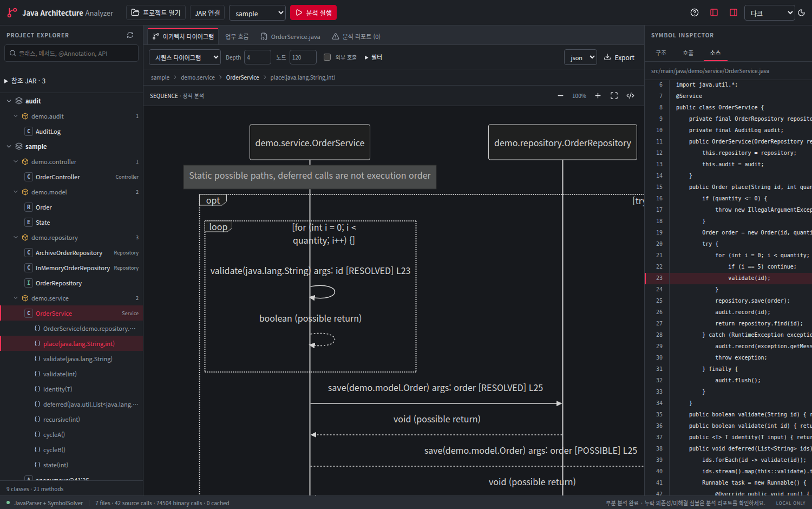Open the 다크 theme dropdown
The width and height of the screenshot is (812, 509).
[769, 13]
